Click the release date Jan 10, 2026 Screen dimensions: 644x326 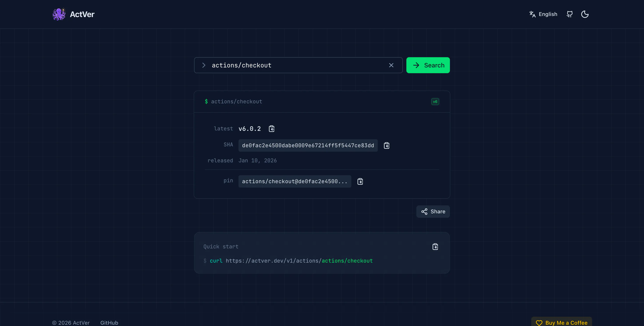point(258,161)
